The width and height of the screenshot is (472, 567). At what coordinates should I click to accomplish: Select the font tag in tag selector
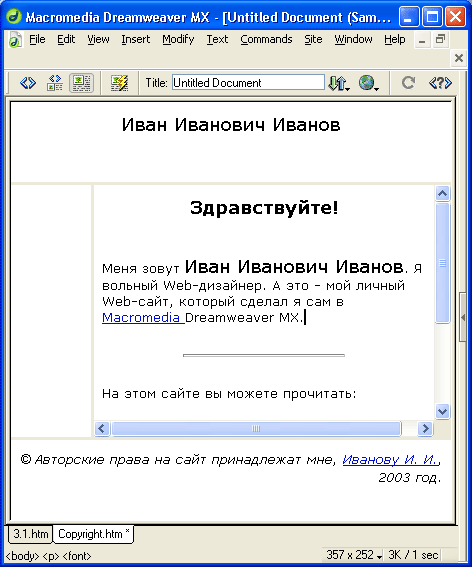(x=77, y=555)
